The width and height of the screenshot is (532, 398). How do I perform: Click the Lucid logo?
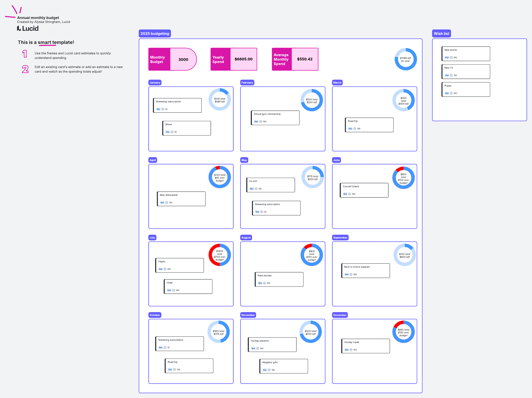(x=28, y=28)
